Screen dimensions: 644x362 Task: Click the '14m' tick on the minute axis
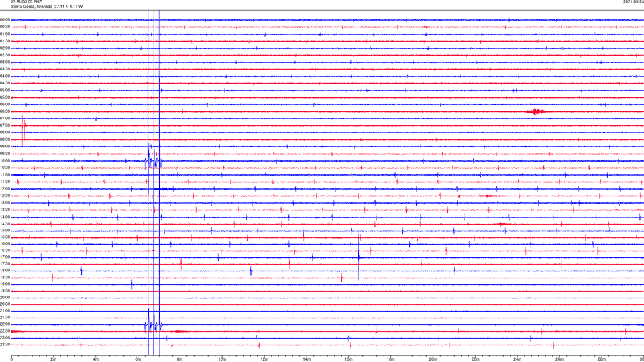(x=307, y=359)
